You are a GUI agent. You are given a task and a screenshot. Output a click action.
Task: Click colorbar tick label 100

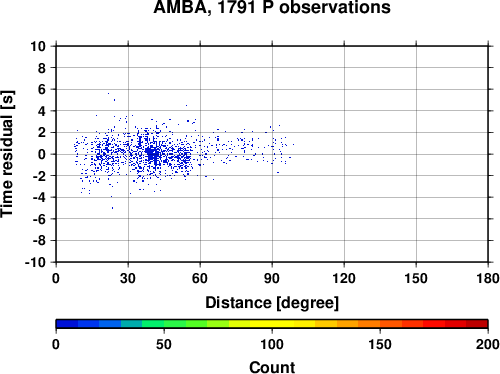tap(272, 344)
